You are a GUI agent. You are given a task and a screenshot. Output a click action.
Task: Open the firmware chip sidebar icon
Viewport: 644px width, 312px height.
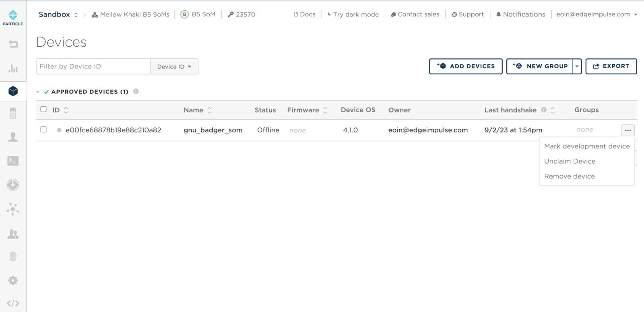pyautogui.click(x=13, y=185)
